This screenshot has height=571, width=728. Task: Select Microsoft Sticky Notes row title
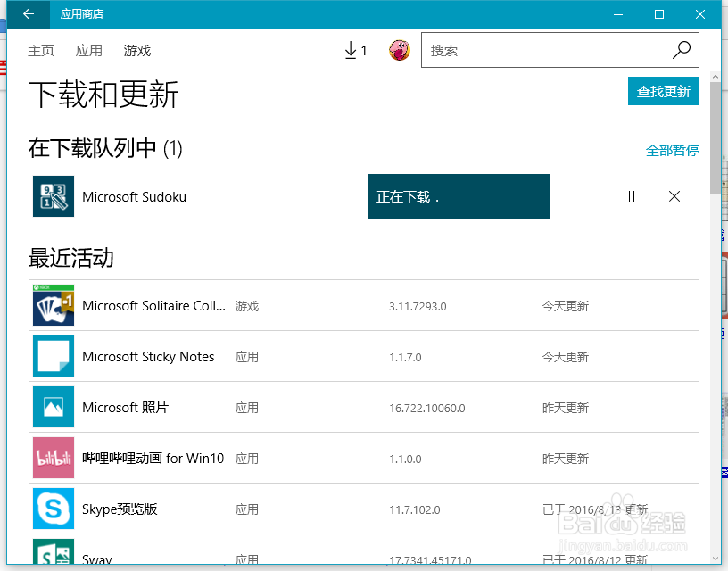[x=148, y=357]
